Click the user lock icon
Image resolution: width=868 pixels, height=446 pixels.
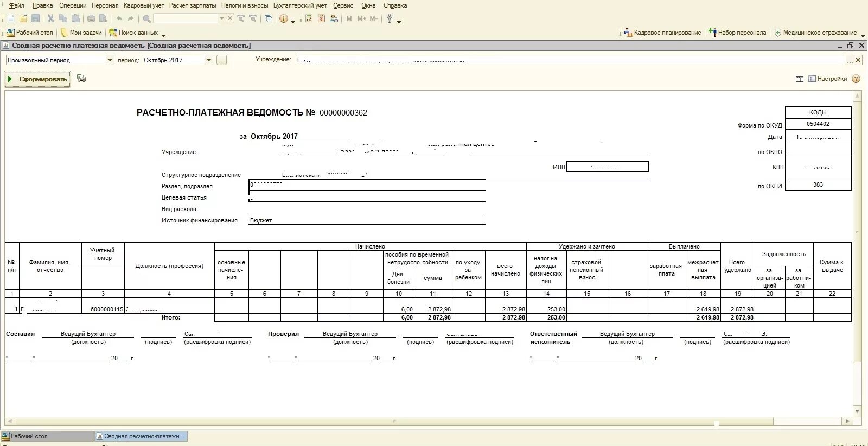[x=334, y=18]
